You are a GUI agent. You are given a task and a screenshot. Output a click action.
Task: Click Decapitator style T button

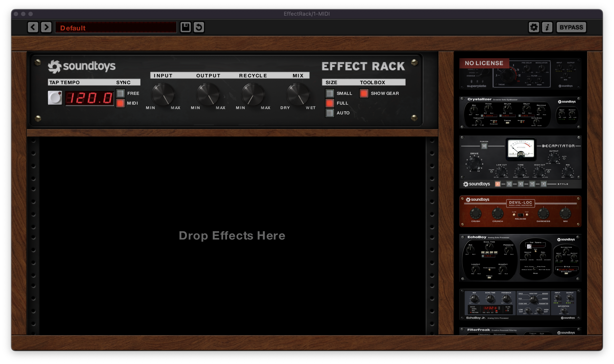532,184
